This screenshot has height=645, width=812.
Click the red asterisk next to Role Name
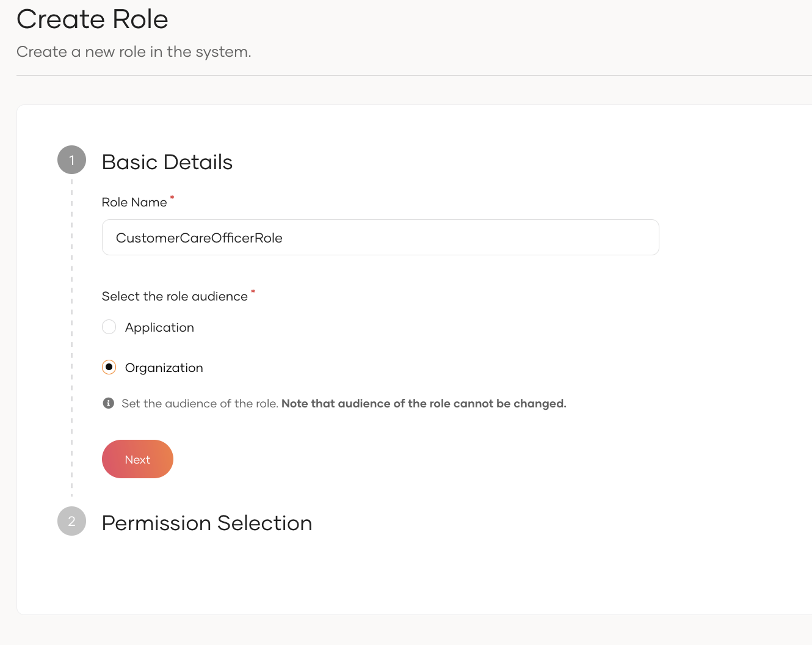pyautogui.click(x=172, y=199)
